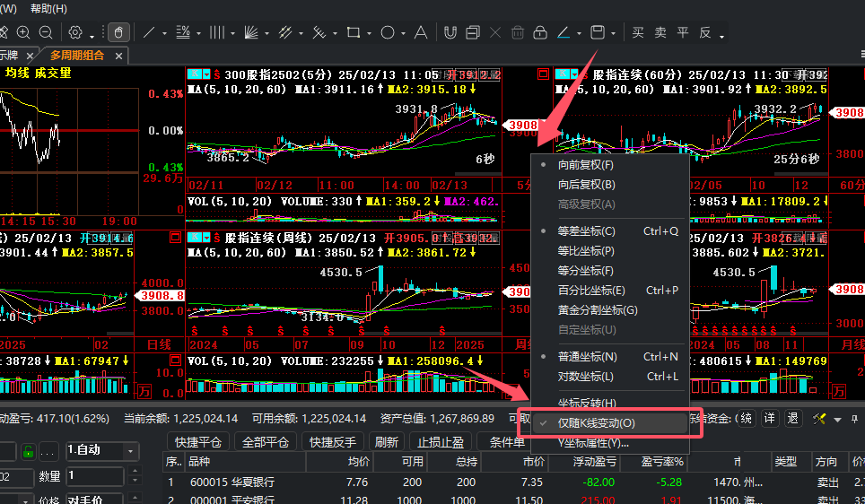Click the lock drawings padlock icon
Viewport: 865px width, 504px height.
540,33
